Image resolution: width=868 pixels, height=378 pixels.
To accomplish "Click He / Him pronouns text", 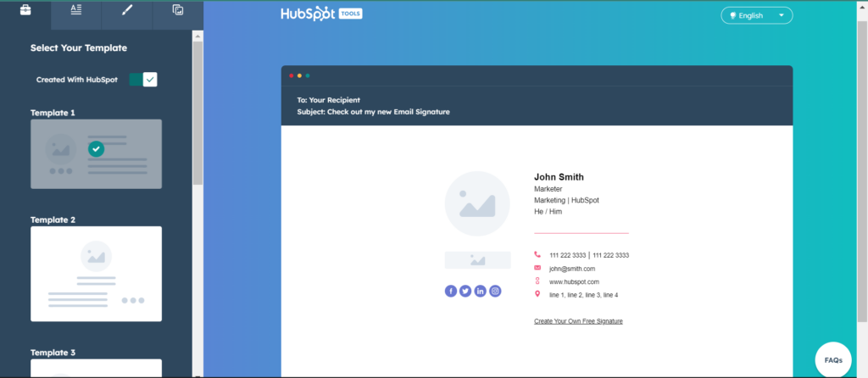I will [548, 211].
